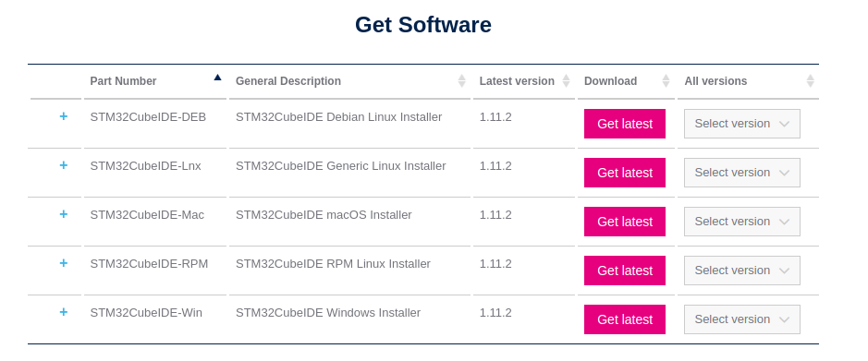Sort General Description column arrows

point(461,80)
